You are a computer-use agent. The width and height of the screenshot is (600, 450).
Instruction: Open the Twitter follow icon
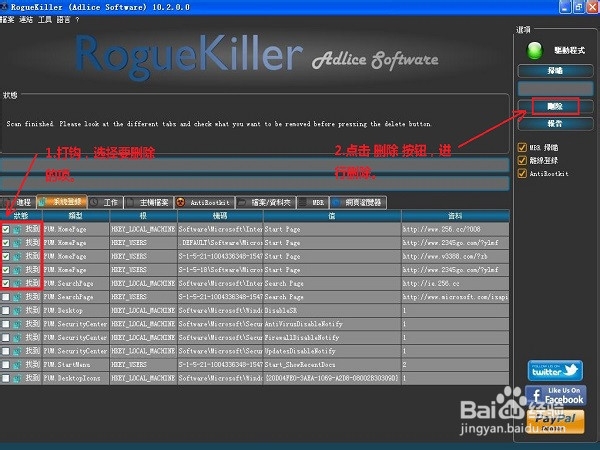click(555, 370)
